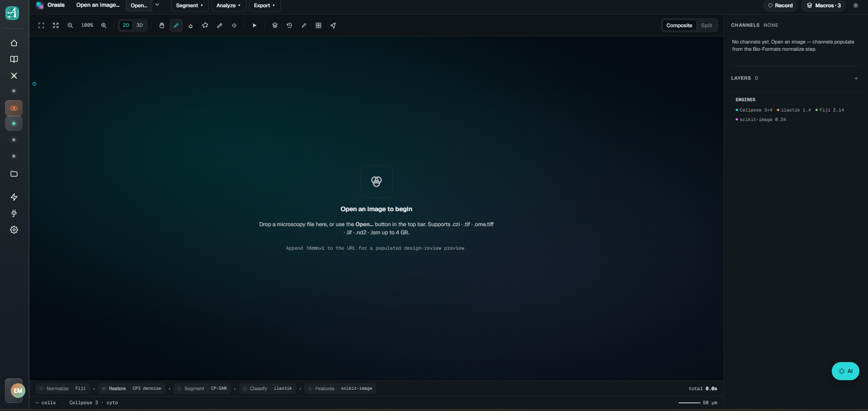Click the Open… button in top bar

(x=139, y=5)
